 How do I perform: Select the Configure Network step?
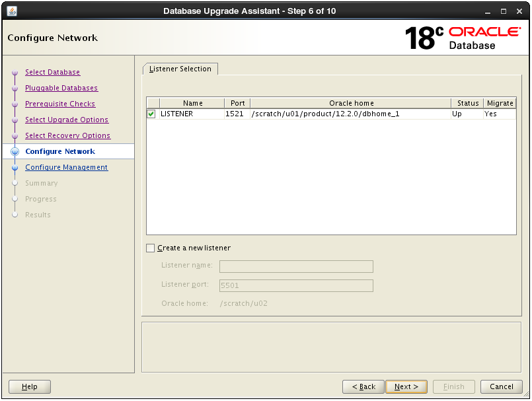(x=60, y=152)
